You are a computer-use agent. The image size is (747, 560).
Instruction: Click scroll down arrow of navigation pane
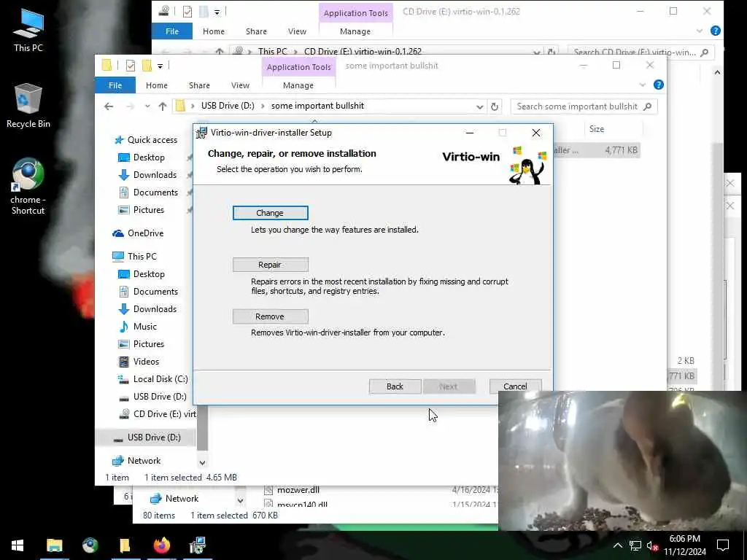(203, 462)
